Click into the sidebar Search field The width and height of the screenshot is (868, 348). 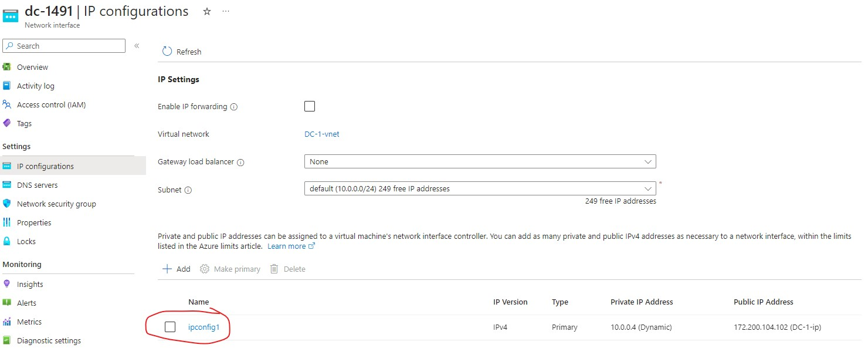[64, 46]
